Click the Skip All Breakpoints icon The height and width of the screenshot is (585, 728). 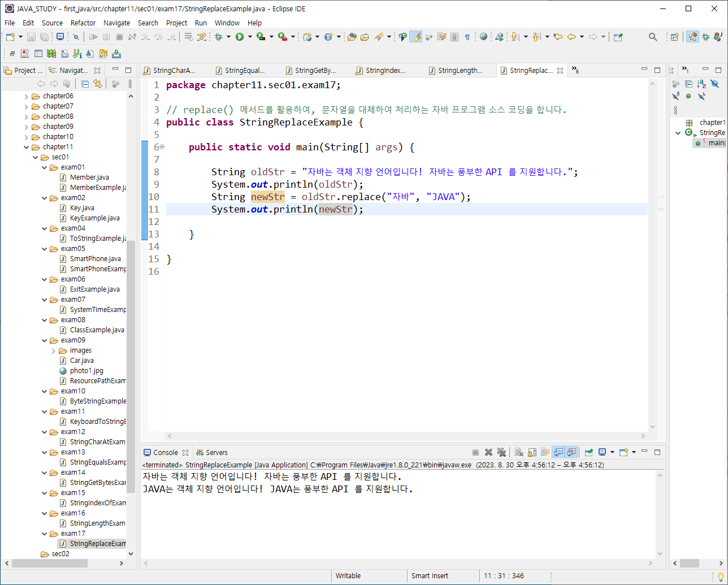76,37
